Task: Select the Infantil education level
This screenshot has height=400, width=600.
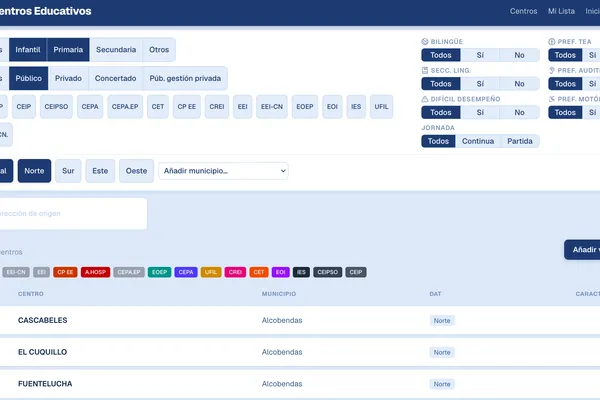Action: pos(28,50)
